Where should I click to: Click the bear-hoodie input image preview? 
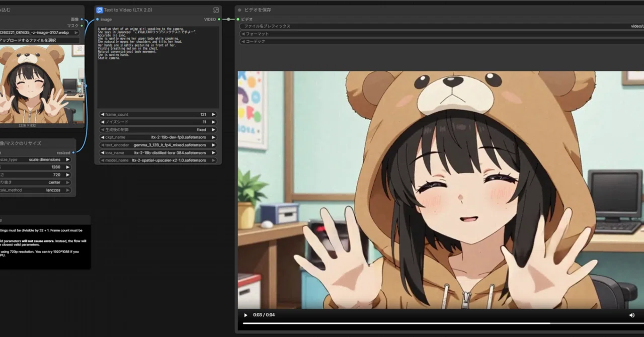pyautogui.click(x=42, y=84)
